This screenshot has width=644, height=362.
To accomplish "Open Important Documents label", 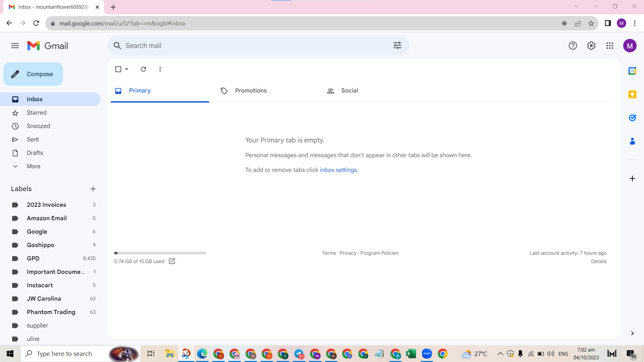I will point(50,272).
